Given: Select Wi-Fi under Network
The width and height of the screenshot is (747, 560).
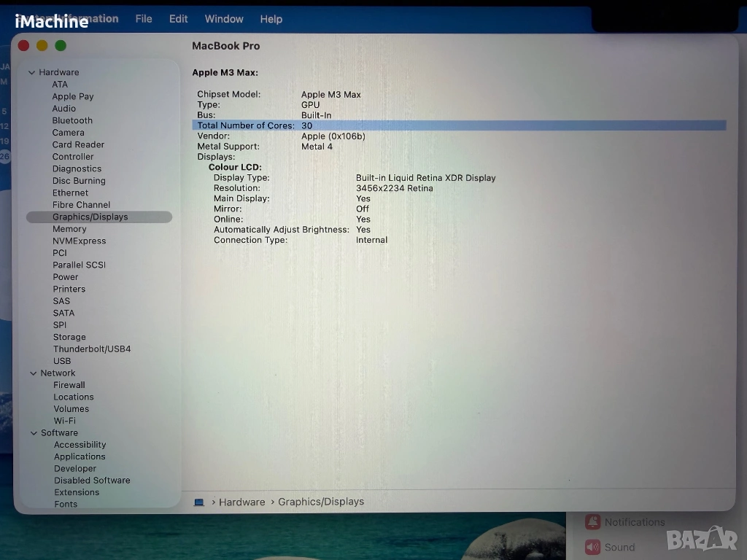Looking at the screenshot, I should coord(64,421).
